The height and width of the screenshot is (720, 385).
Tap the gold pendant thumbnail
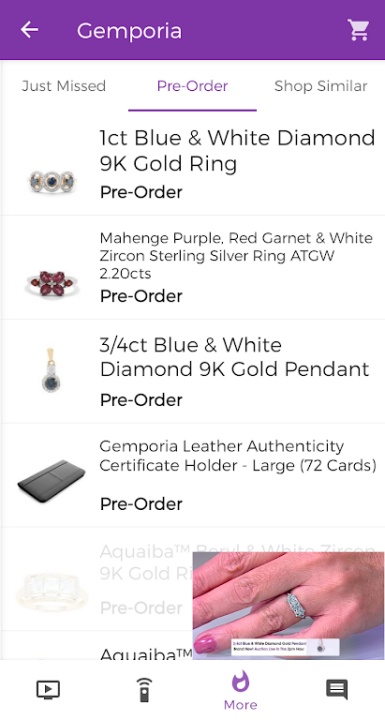click(x=51, y=370)
